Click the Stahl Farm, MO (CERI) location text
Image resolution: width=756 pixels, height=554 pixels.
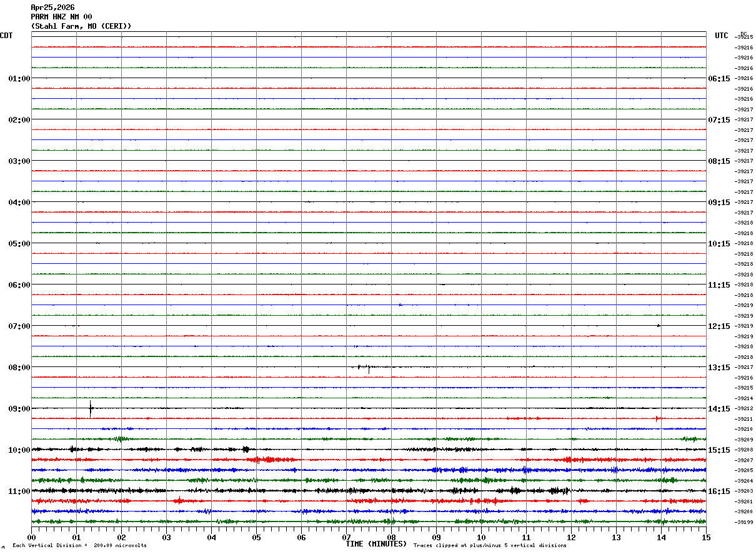(81, 26)
